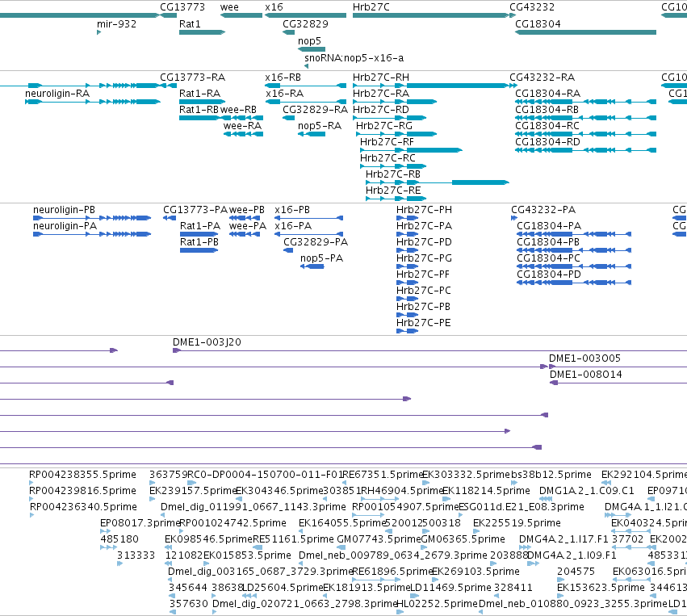
Task: Click the x16-RA transcript label
Action: coord(284,94)
